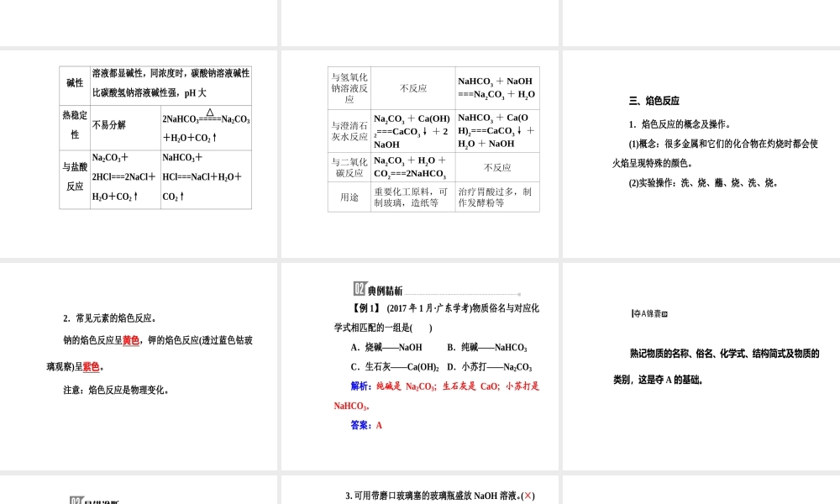Click the 碱性 table header cell
The width and height of the screenshot is (840, 504).
tap(74, 83)
